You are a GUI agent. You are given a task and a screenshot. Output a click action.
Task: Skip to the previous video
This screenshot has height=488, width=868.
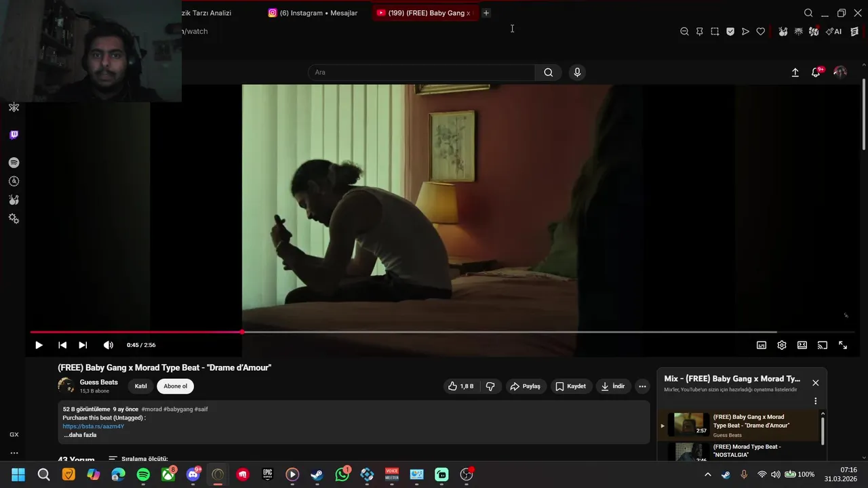click(62, 345)
